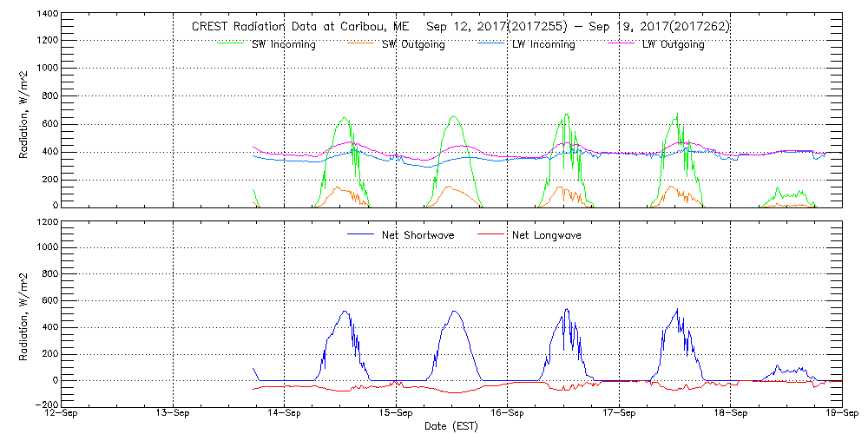Select the 15-Sep date tick label
Screen dimensions: 868x434
[396, 414]
